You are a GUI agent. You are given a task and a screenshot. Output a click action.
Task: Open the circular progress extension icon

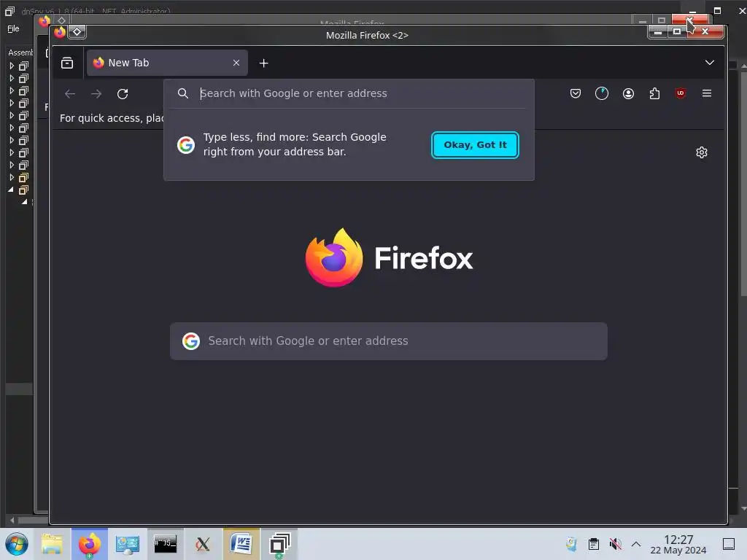[602, 93]
